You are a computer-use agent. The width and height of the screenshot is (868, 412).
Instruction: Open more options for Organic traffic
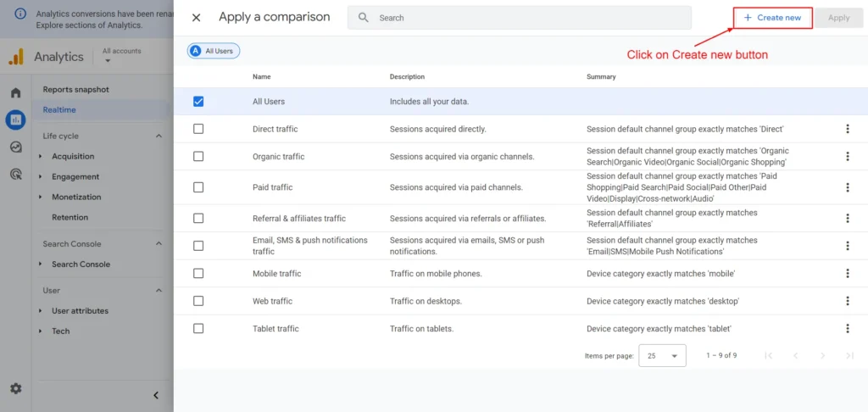point(847,157)
